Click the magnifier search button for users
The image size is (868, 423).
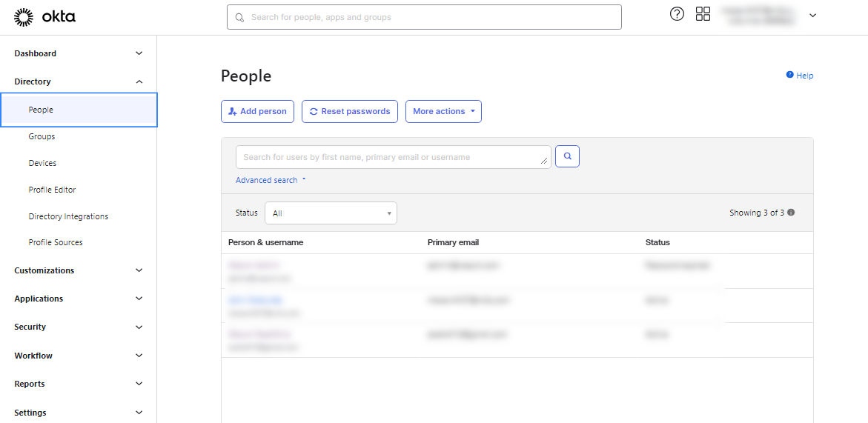point(567,156)
